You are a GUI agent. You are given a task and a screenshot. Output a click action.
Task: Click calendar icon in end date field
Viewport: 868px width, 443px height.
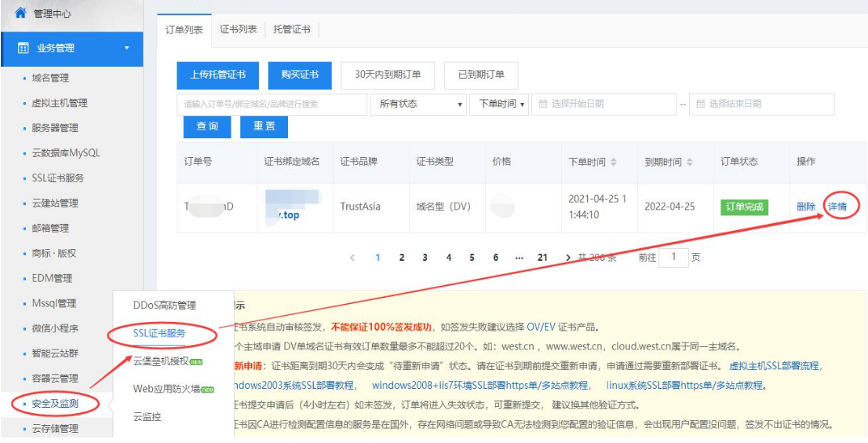pos(701,104)
